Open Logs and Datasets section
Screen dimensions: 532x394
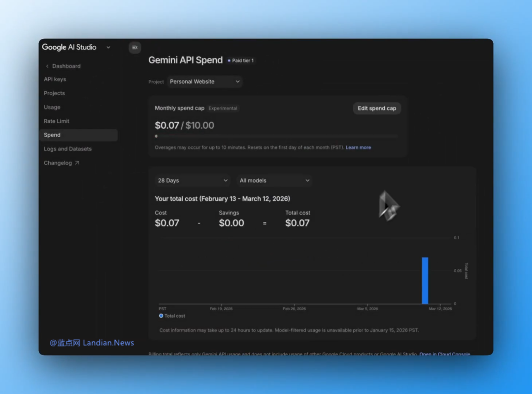67,149
